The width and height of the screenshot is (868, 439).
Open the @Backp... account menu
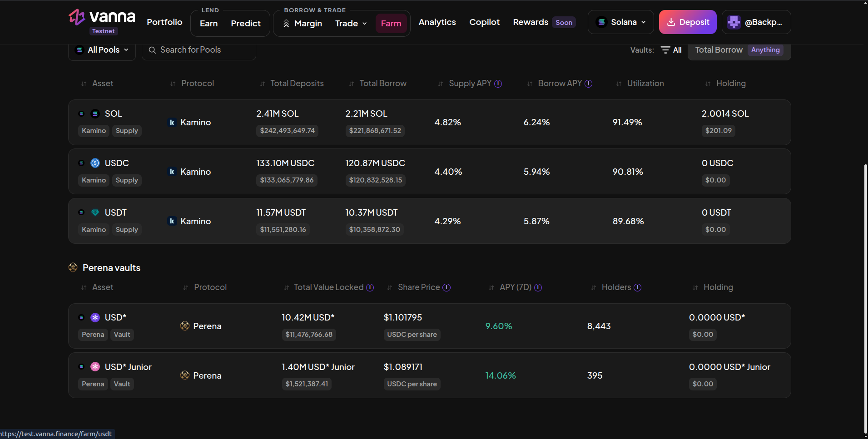pyautogui.click(x=756, y=22)
